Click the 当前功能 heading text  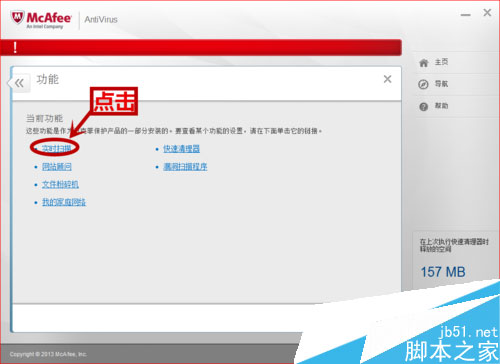(44, 118)
